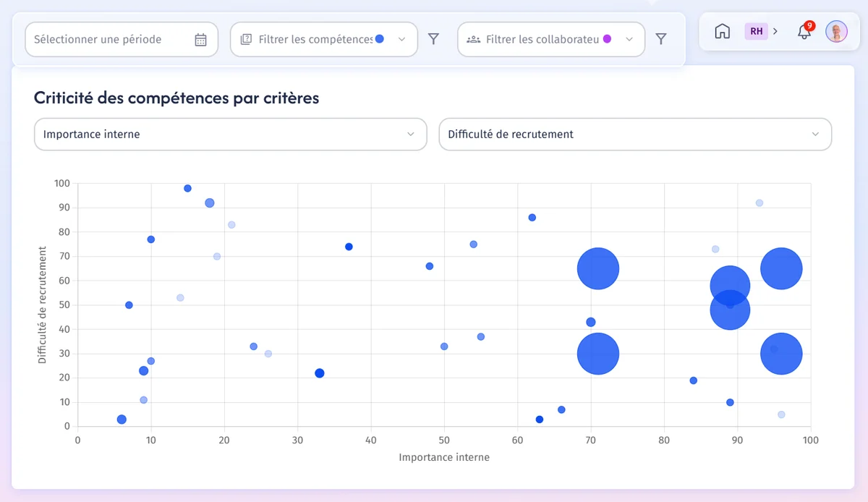Select the small bubble at importance 37, difficulty 74
This screenshot has width=868, height=502.
pos(349,247)
